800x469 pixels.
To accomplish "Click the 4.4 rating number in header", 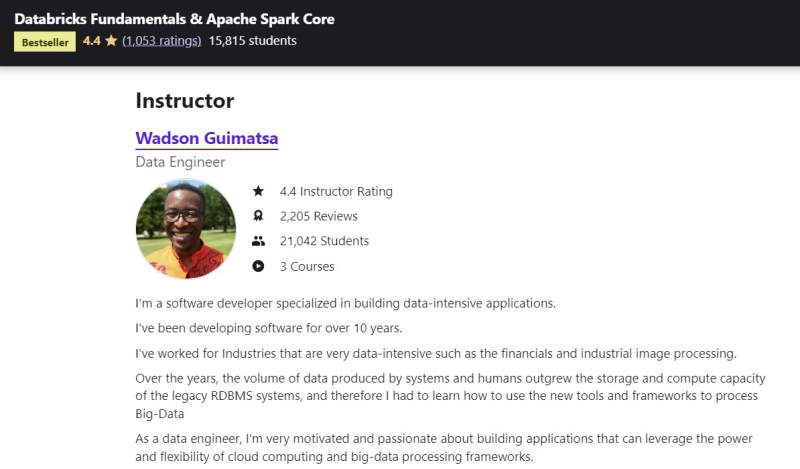I will (x=91, y=41).
